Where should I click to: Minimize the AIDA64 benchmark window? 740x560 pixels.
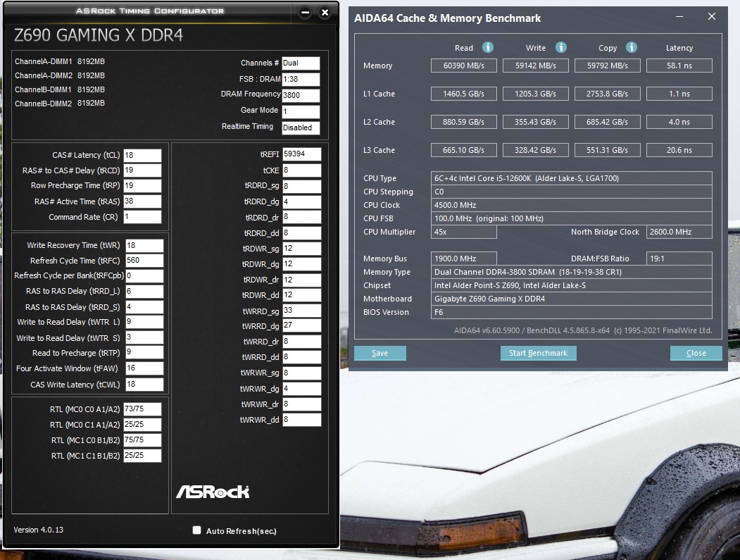click(679, 17)
